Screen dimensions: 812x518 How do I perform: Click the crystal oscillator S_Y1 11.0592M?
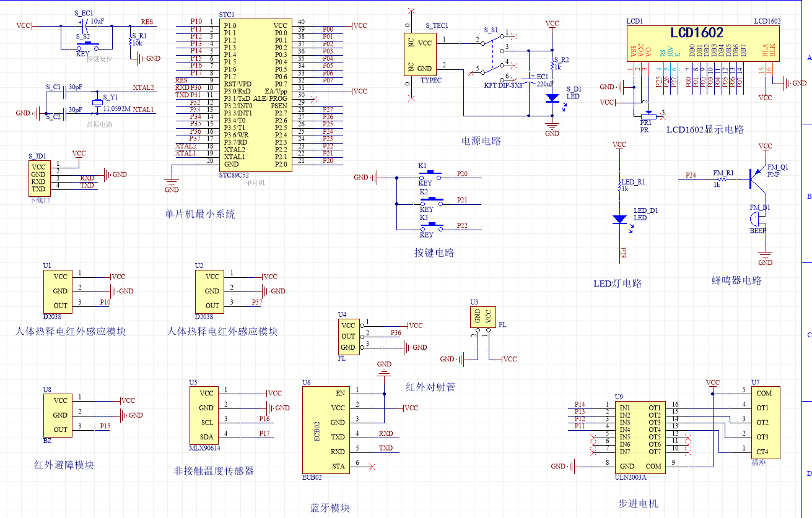tap(97, 102)
